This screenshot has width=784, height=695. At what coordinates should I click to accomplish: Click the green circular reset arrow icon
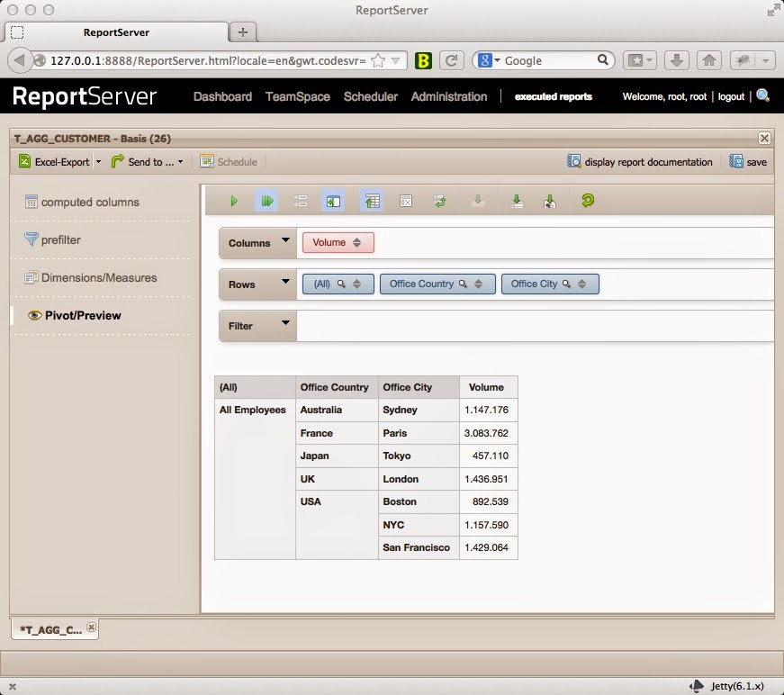coord(588,201)
